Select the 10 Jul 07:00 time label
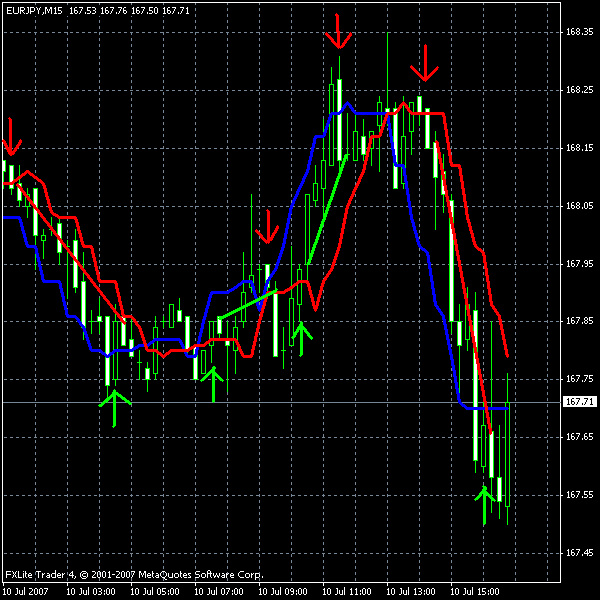Screen dimensions: 600x600 click(x=219, y=592)
